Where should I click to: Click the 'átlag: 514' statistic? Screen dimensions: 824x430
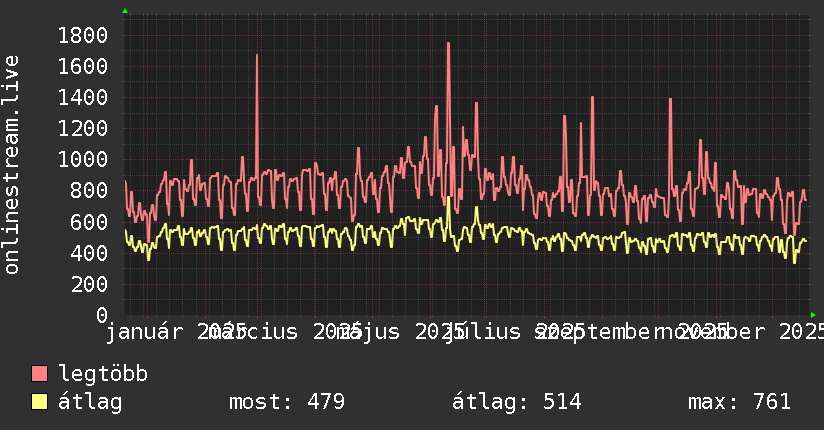pos(517,402)
